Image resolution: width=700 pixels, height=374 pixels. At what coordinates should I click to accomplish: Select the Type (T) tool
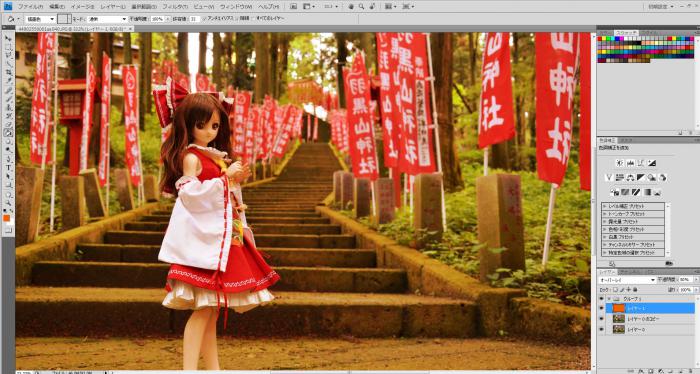tap(8, 168)
